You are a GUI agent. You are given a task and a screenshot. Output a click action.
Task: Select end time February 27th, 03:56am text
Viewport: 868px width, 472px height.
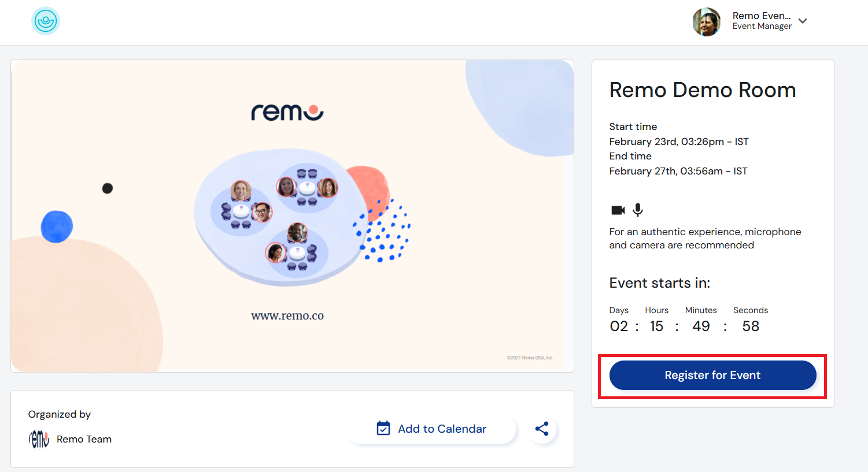pyautogui.click(x=678, y=171)
